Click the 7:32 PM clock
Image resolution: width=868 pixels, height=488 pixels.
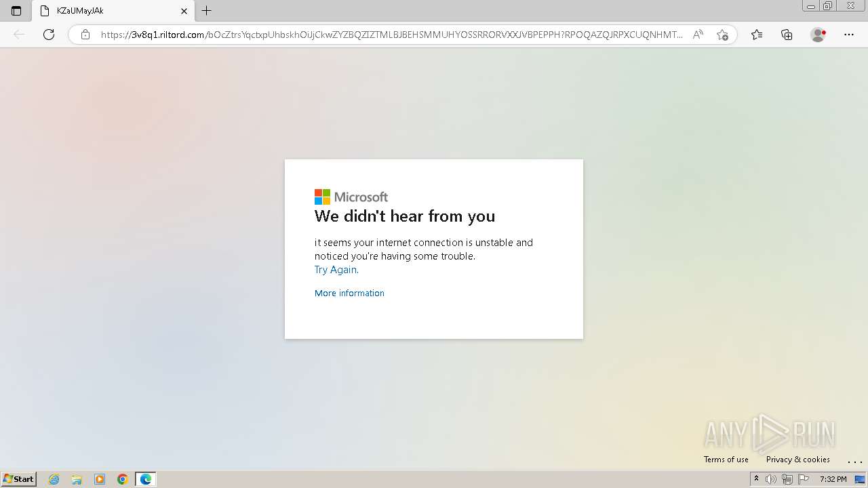tap(833, 479)
